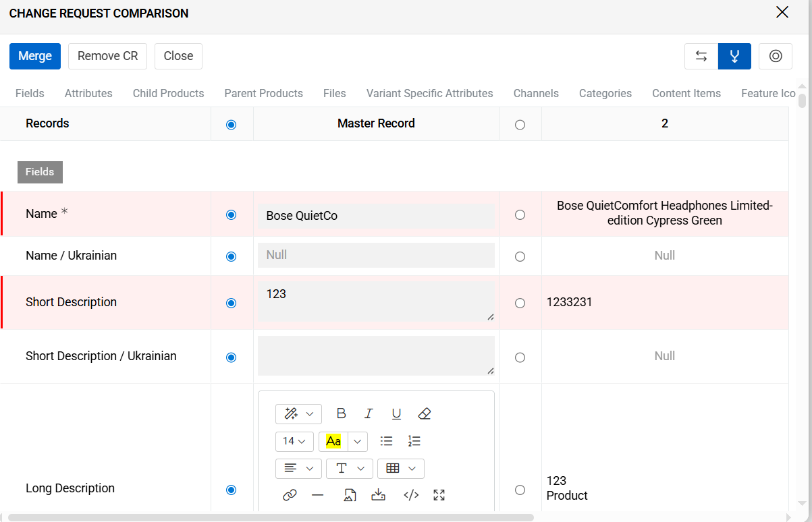The height and width of the screenshot is (522, 812).
Task: Insert a link in Long Description
Action: (290, 495)
